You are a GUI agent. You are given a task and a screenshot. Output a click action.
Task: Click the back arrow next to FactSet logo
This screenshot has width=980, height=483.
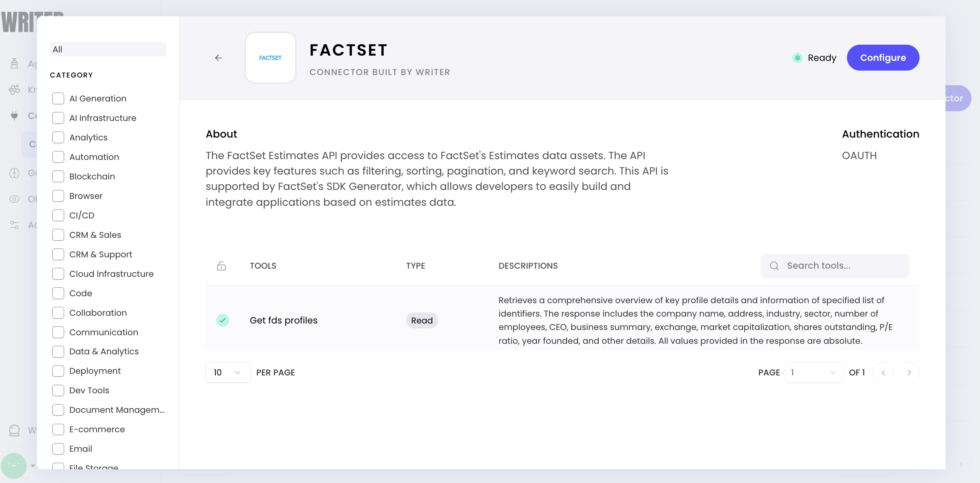click(x=218, y=58)
